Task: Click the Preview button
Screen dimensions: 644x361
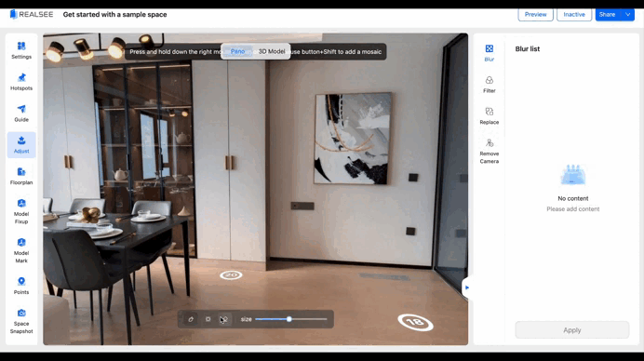Action: (535, 14)
